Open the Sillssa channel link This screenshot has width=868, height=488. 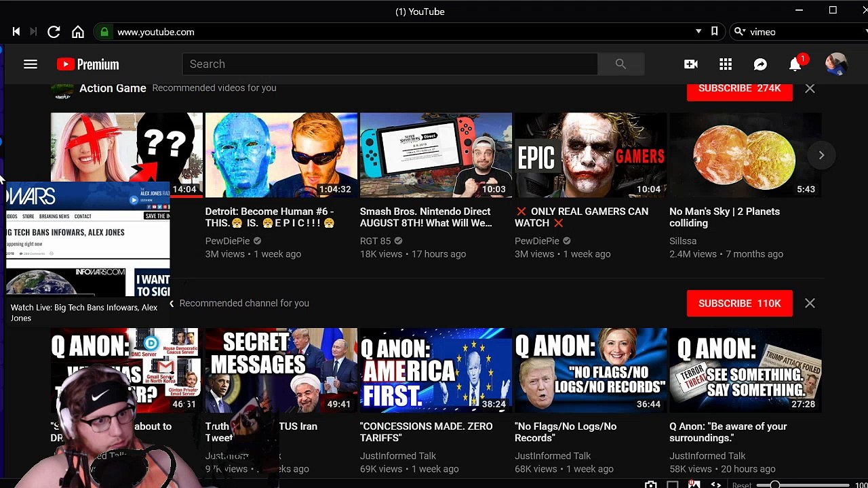(683, 241)
